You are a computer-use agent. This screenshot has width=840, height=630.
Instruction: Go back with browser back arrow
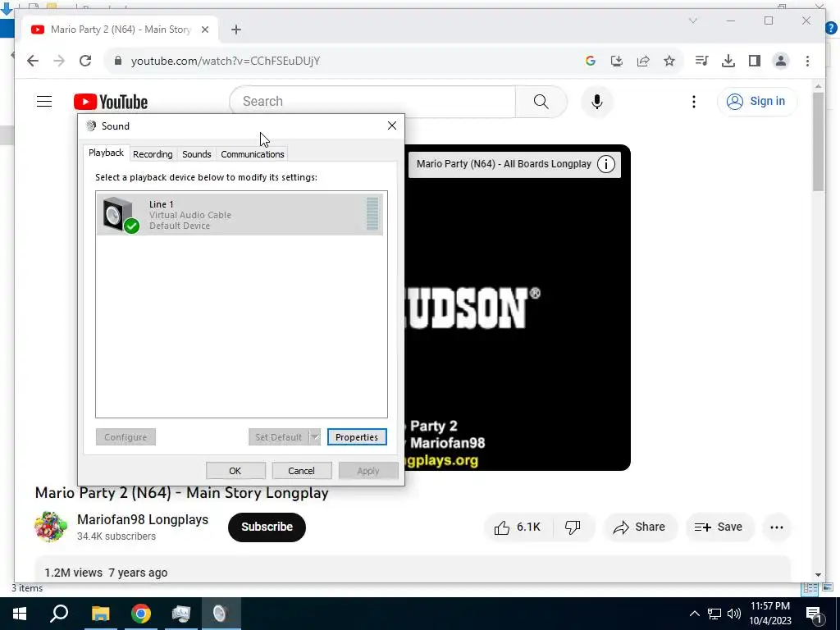33,61
